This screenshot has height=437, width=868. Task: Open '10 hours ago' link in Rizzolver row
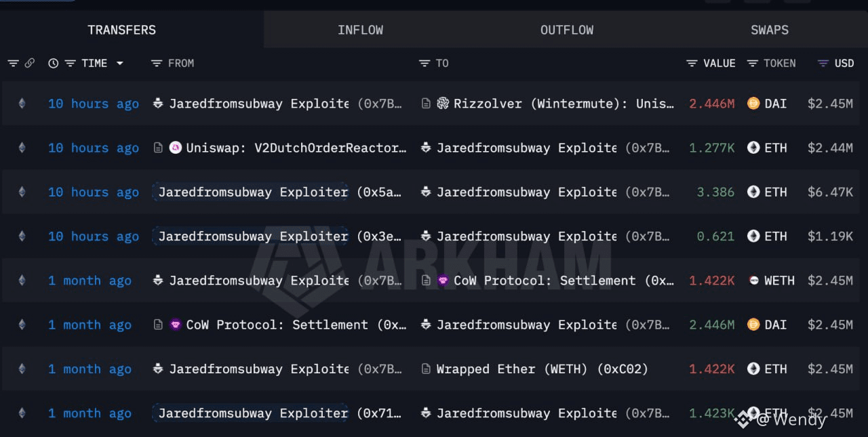pyautogui.click(x=94, y=104)
